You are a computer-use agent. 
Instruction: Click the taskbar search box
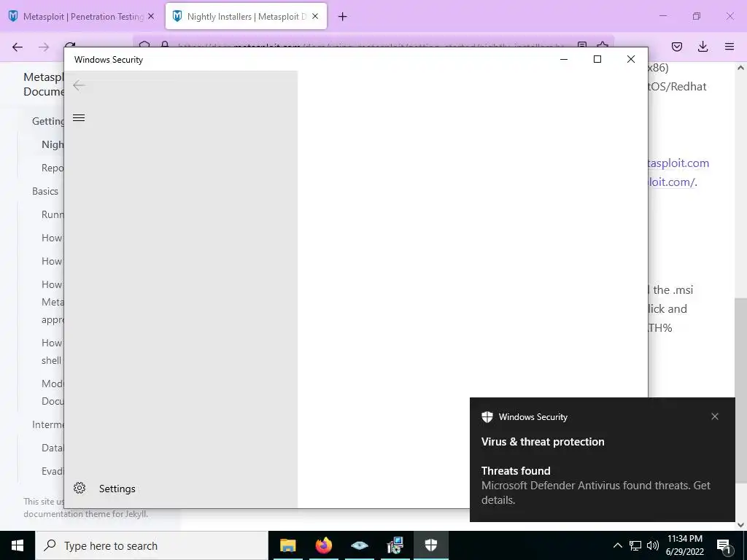[x=152, y=545]
